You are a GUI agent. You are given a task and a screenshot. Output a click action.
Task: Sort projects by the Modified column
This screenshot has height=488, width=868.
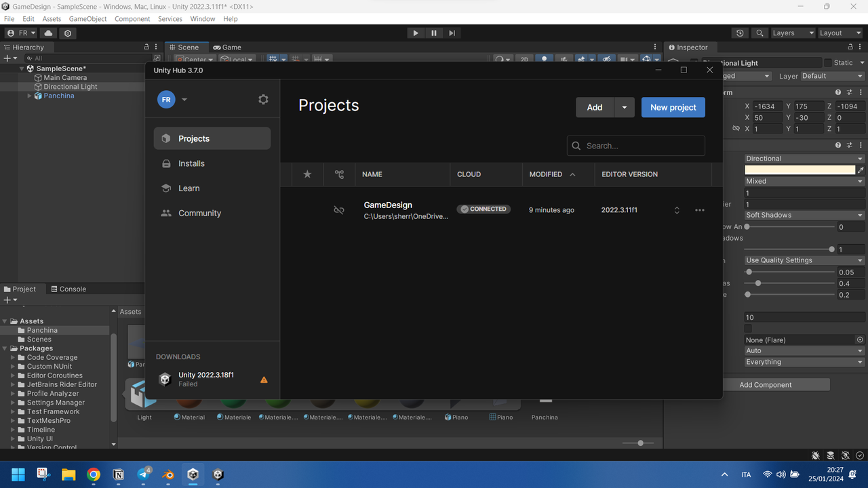(x=552, y=174)
